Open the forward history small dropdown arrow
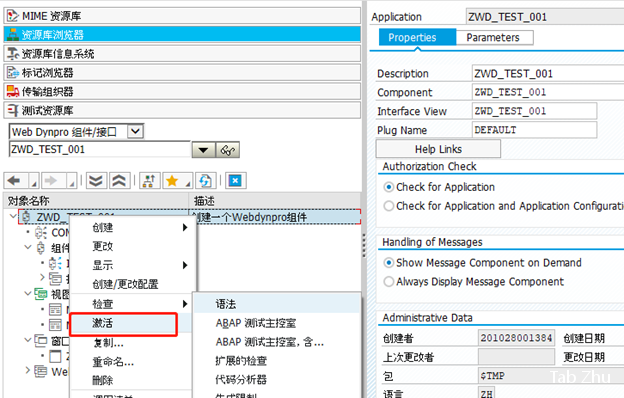This screenshot has height=398, width=624. coord(72,182)
